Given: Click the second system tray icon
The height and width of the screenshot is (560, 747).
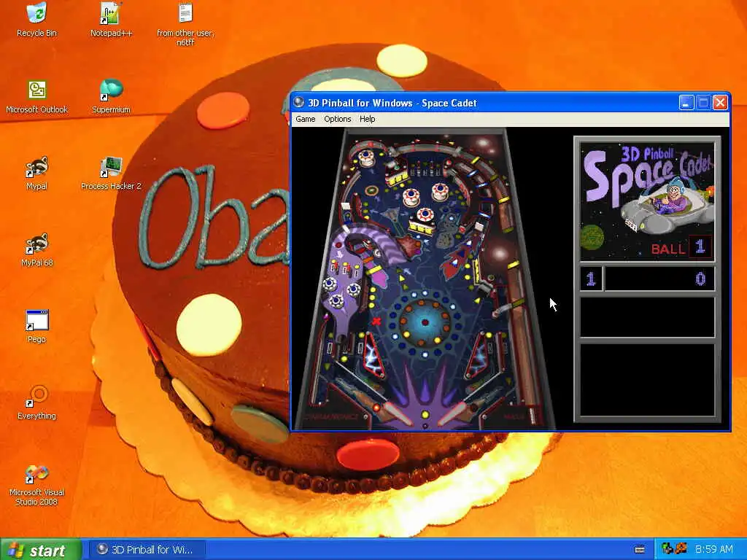Looking at the screenshot, I should [681, 549].
